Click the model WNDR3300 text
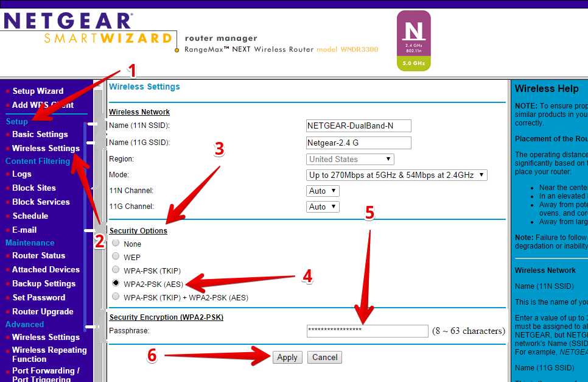The image size is (588, 382). [347, 49]
